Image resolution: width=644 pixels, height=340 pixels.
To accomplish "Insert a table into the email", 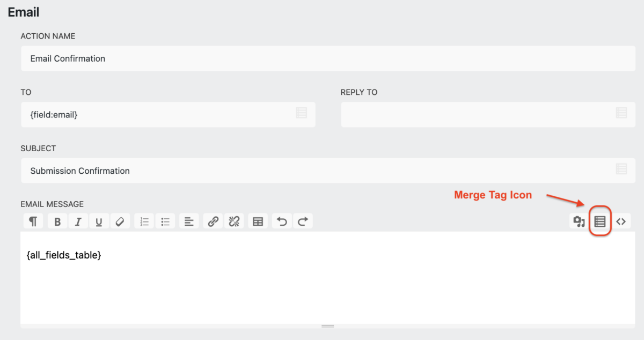I will click(x=258, y=221).
